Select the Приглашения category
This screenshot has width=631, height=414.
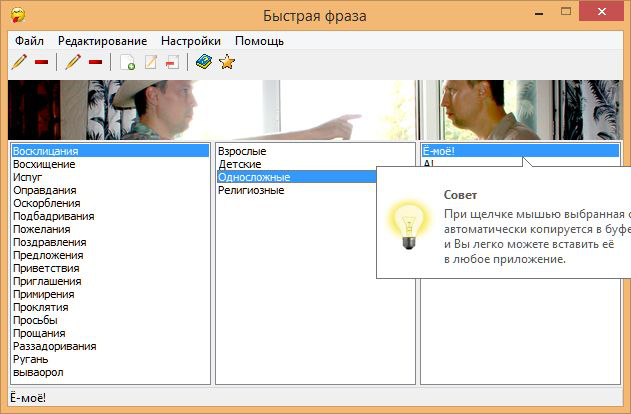[111, 281]
